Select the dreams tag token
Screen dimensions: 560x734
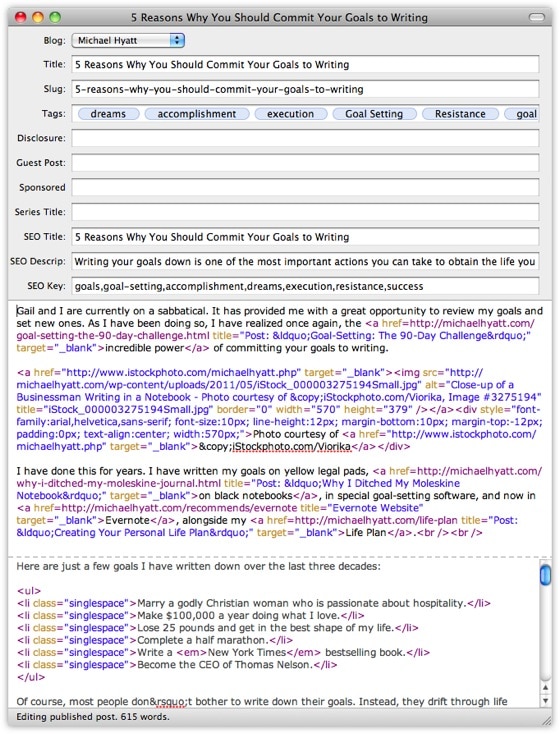pos(108,114)
